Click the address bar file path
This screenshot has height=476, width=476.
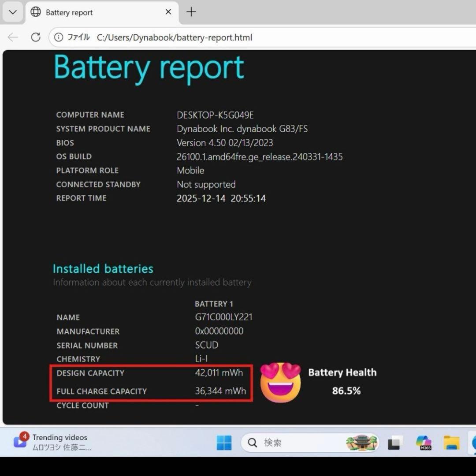click(x=175, y=37)
